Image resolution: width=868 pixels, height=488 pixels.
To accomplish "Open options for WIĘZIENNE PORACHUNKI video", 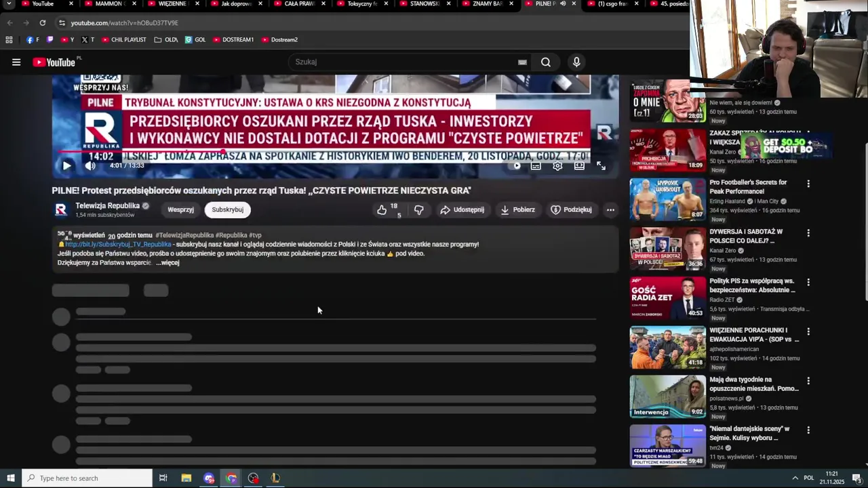I will coord(808,331).
